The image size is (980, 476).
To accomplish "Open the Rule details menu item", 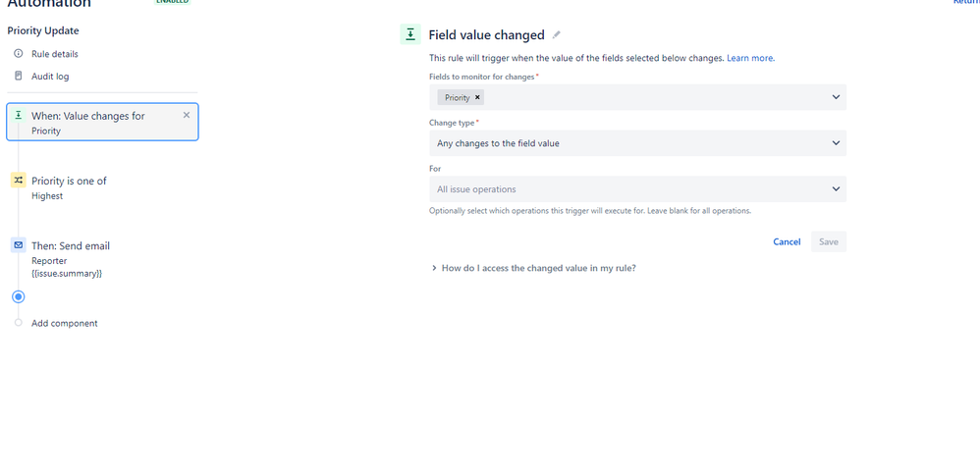I will 55,54.
